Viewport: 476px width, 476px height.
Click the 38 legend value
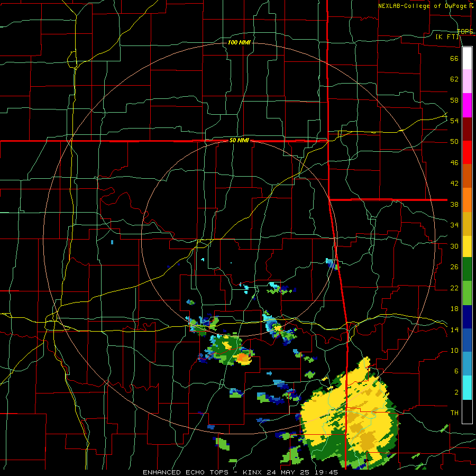[454, 204]
